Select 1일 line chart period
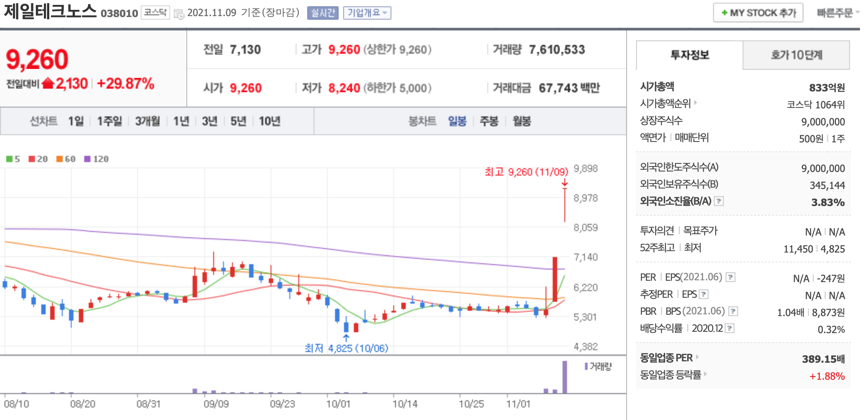Image resolution: width=868 pixels, height=420 pixels. point(76,121)
